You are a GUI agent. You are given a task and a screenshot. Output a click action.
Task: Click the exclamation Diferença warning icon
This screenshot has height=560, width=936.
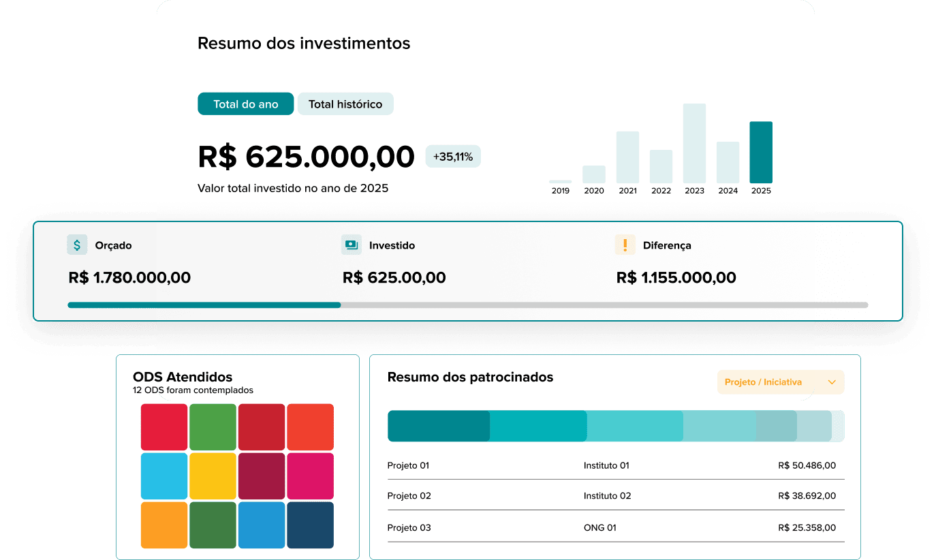coord(625,245)
